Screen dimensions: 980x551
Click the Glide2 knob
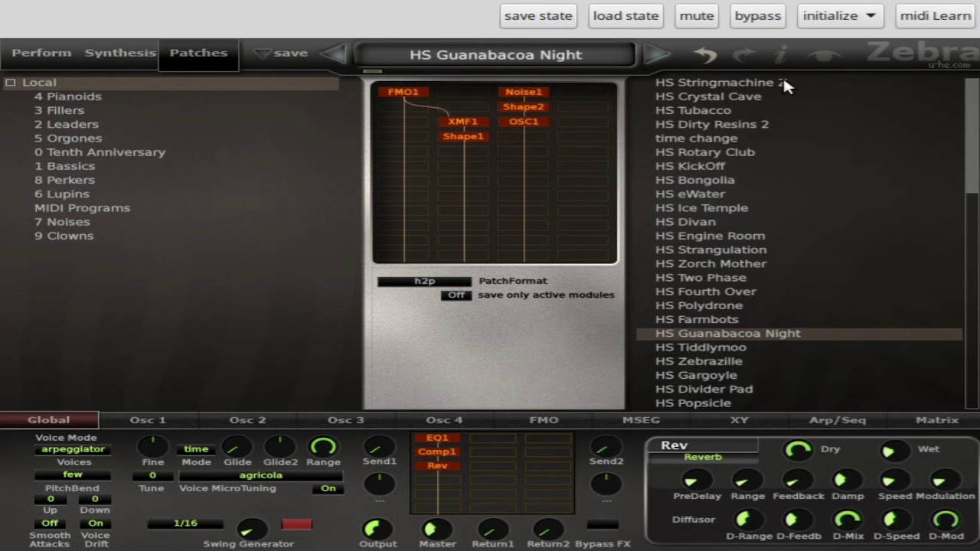click(280, 446)
